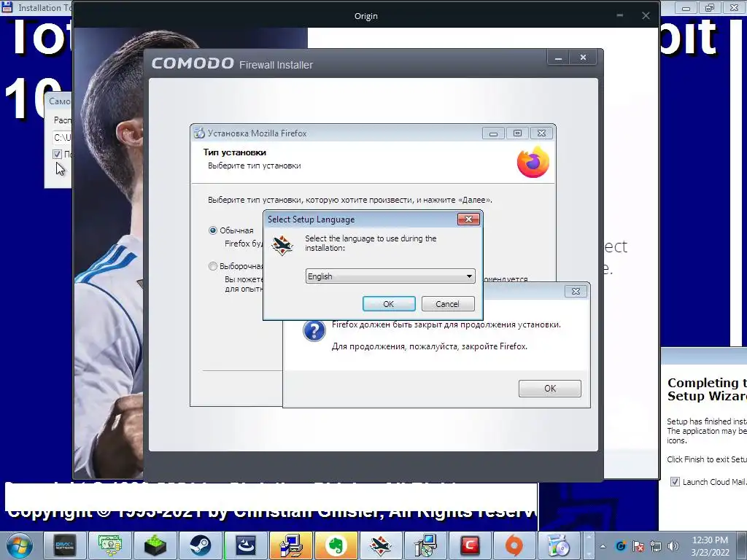This screenshot has width=747, height=560.
Task: Open the volume speaker tray icon
Action: coord(673,546)
